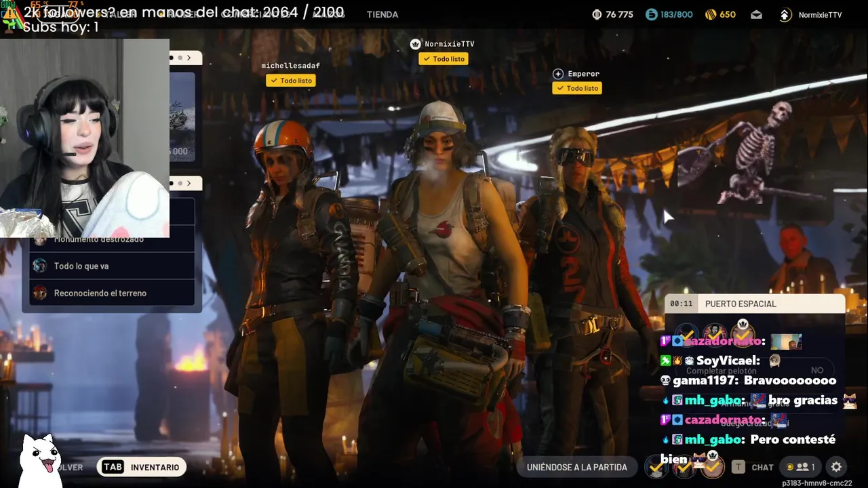
Task: Open quest Todo lo que va
Action: pos(112,266)
